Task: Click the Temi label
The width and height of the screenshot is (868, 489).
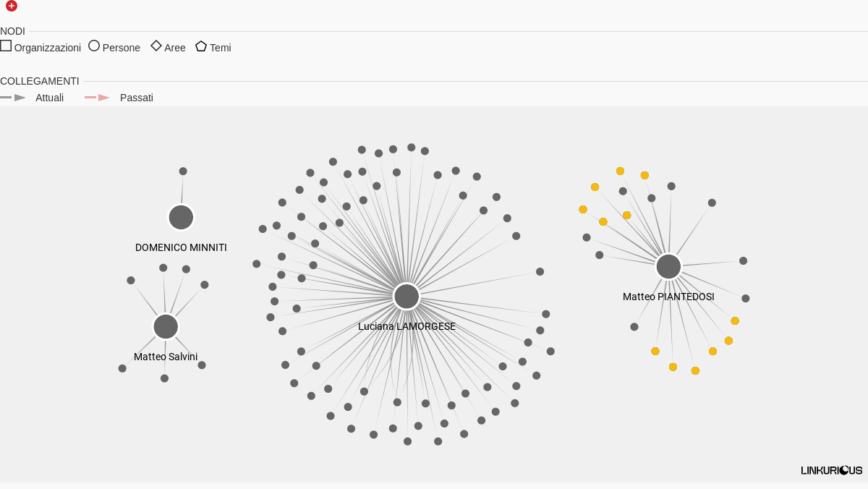Action: [x=221, y=48]
